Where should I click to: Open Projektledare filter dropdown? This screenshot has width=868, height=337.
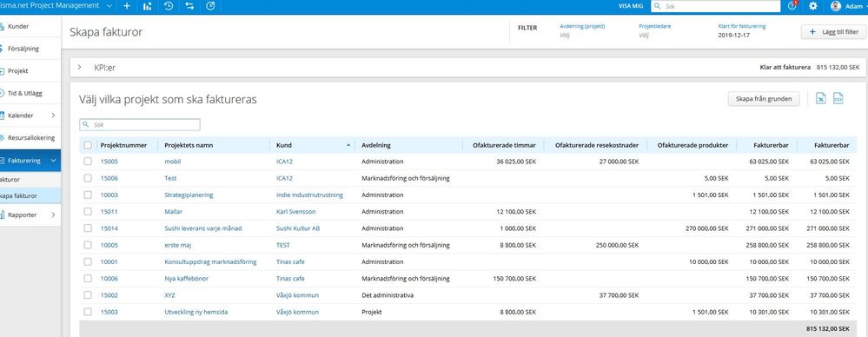pos(655,30)
